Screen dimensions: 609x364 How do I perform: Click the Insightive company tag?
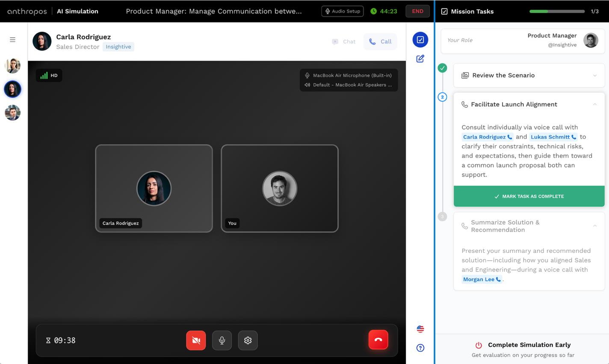click(x=118, y=47)
